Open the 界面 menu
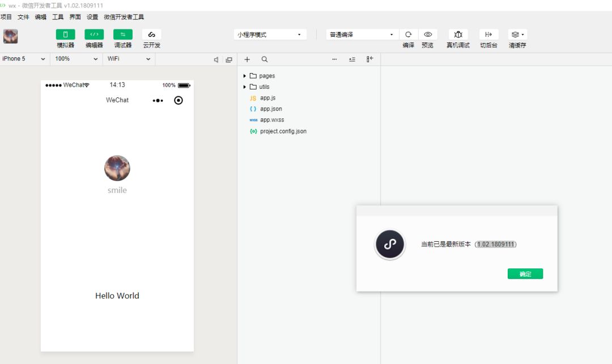This screenshot has height=364, width=612. [75, 17]
